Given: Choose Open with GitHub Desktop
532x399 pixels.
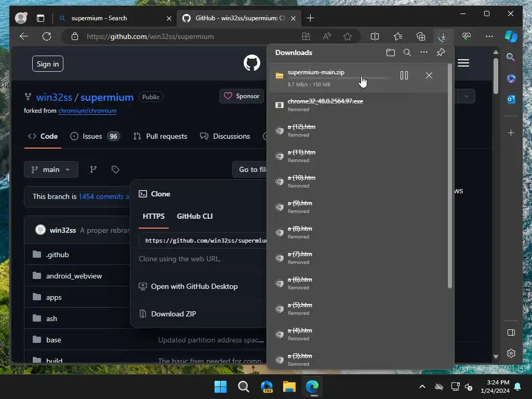Looking at the screenshot, I should 194,286.
